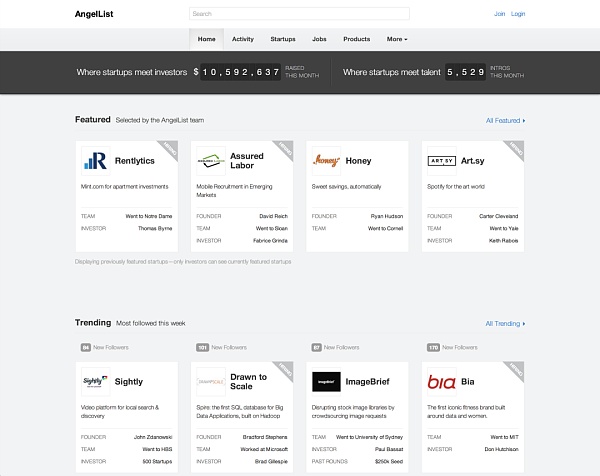Switch to the Activity tab
This screenshot has width=600, height=476.
click(x=243, y=39)
